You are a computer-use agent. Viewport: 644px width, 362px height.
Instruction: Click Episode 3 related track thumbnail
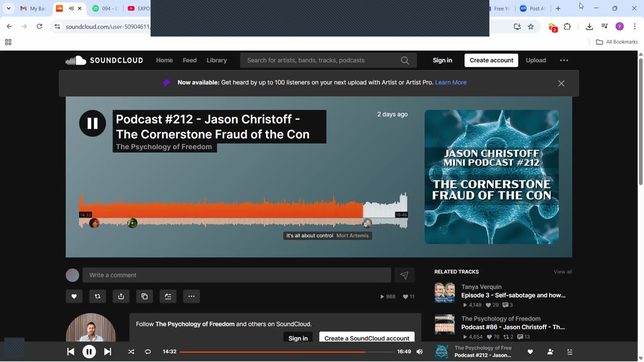pyautogui.click(x=445, y=293)
